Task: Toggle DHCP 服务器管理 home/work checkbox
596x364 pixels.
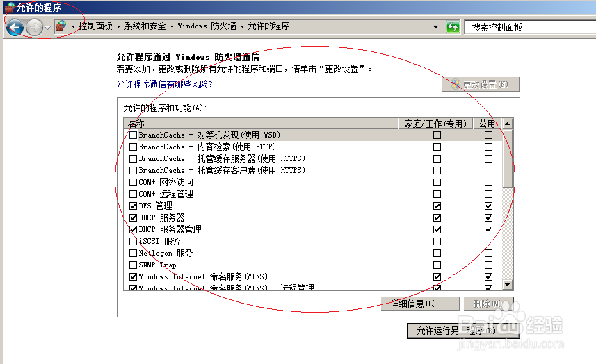Action: (x=437, y=229)
